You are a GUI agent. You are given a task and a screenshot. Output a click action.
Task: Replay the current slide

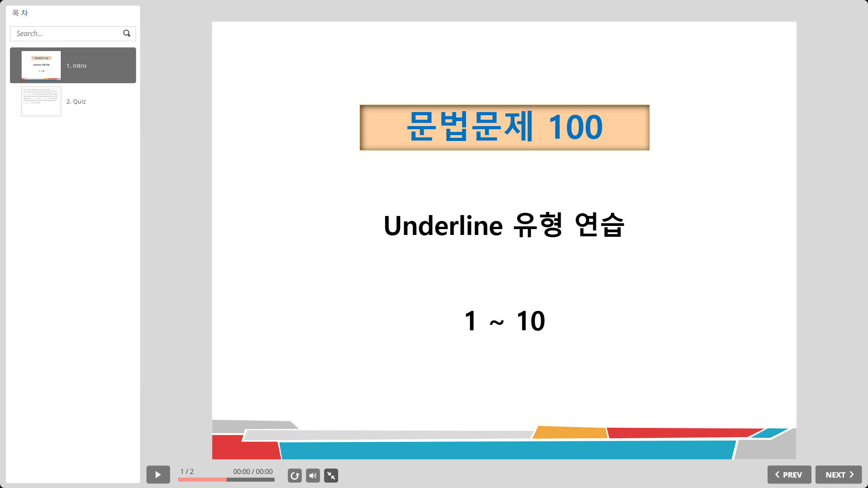coord(295,475)
